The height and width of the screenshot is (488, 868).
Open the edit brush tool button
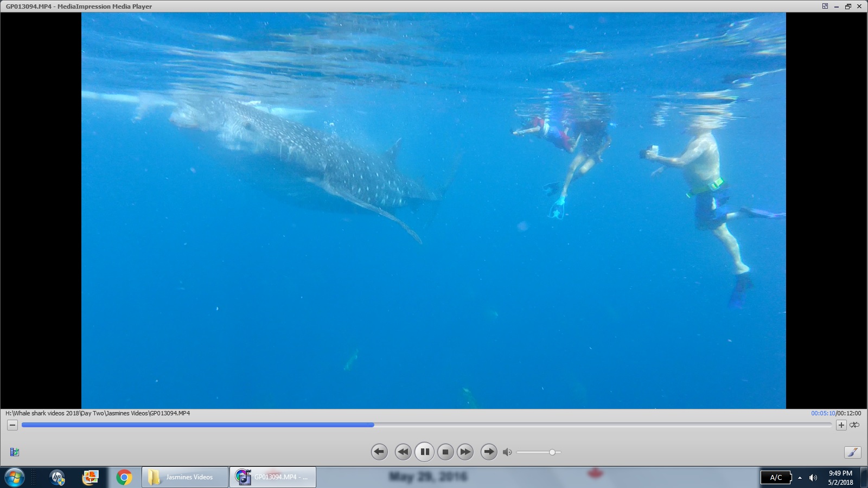[852, 452]
